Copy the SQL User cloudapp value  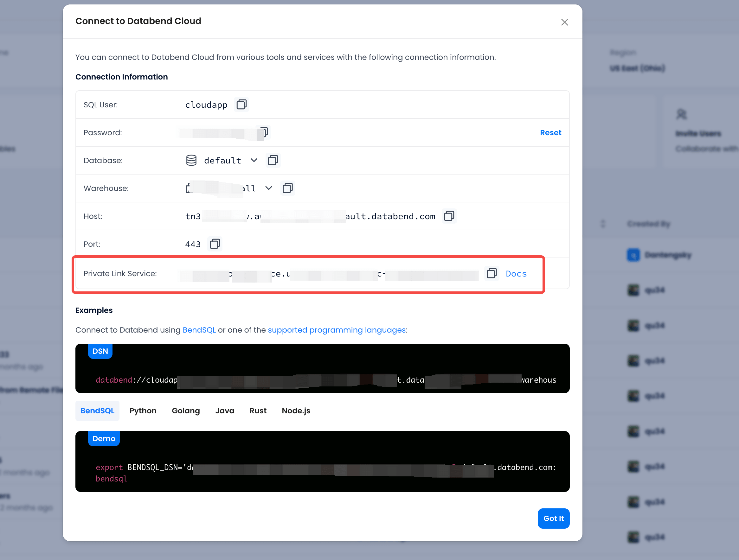(x=241, y=105)
